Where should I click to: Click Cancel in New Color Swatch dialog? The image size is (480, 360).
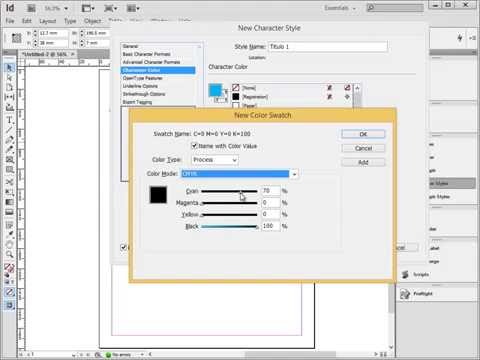pyautogui.click(x=363, y=148)
